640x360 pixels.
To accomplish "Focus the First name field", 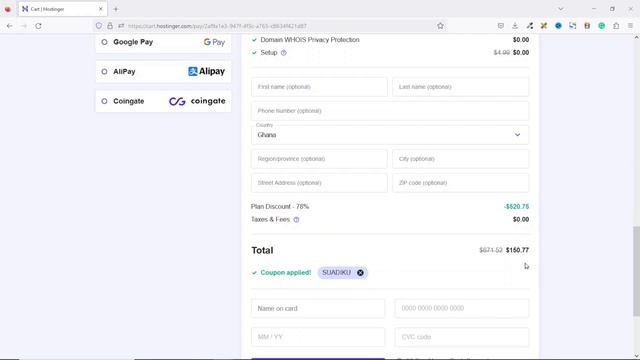I will pyautogui.click(x=319, y=87).
